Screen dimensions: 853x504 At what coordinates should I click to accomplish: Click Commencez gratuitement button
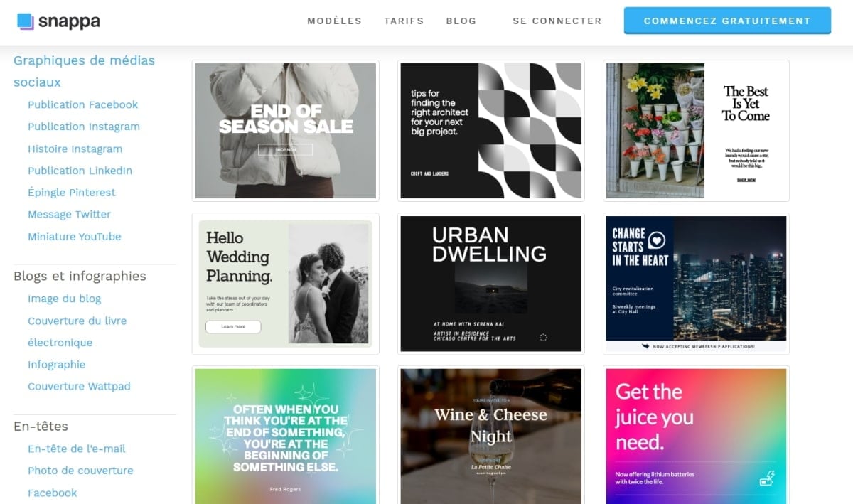tap(727, 21)
